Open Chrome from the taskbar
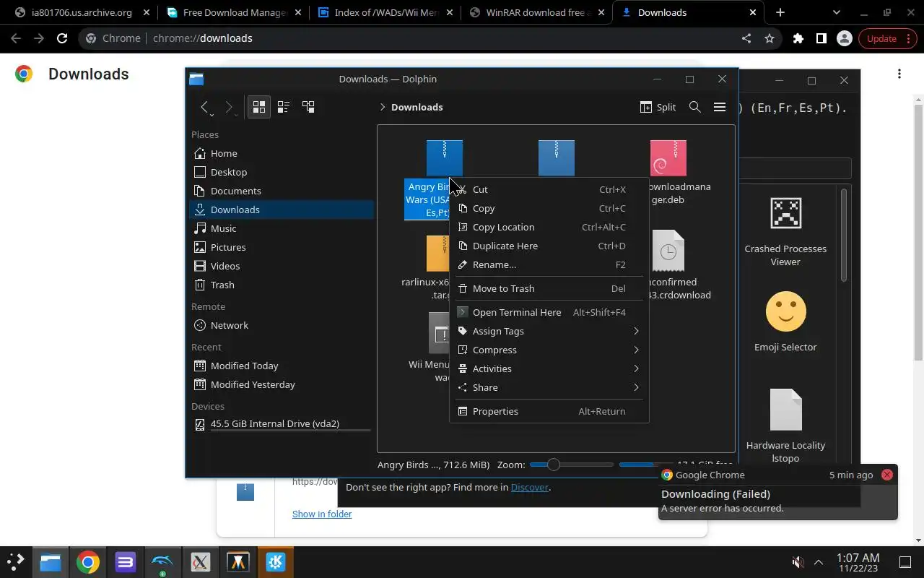 (88, 562)
